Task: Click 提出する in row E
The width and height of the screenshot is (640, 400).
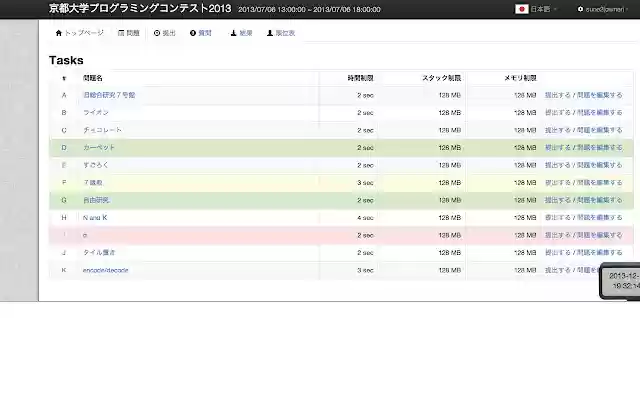Action: [x=558, y=165]
